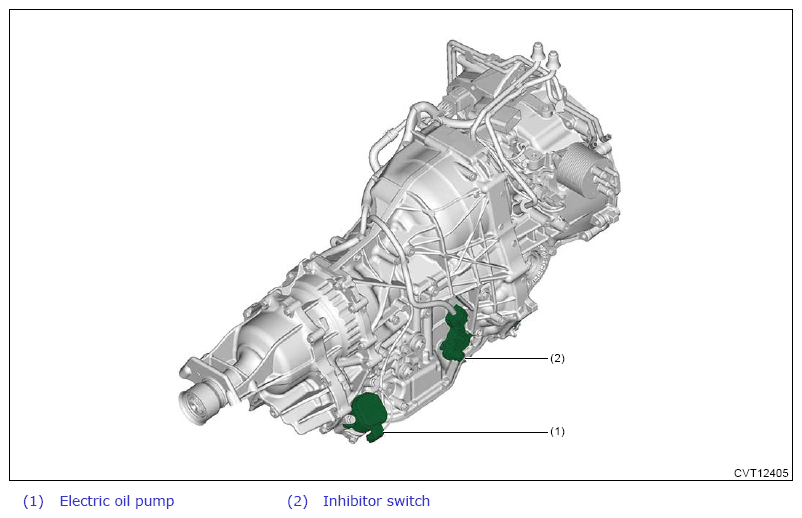Select the (1) number in the legend
This screenshot has width=802, height=518.
pos(33,501)
